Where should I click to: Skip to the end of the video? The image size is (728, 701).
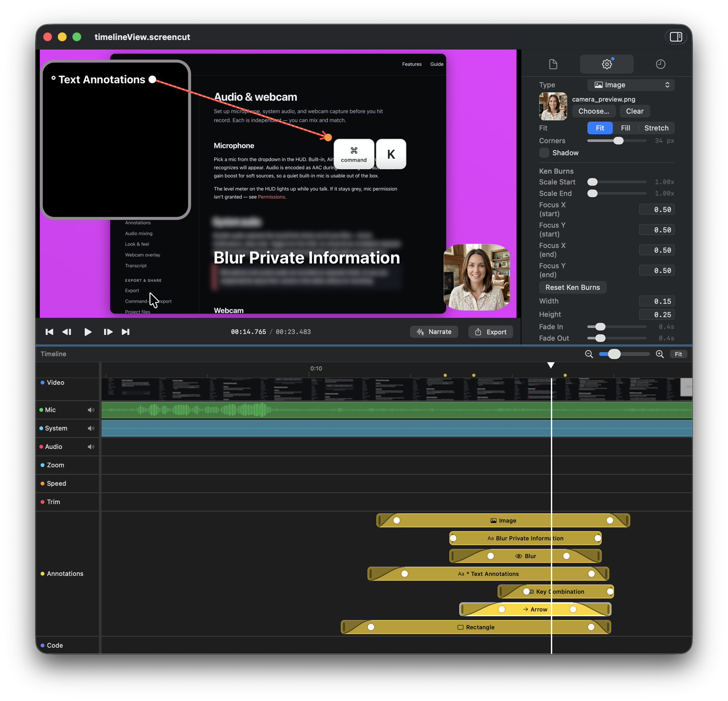[126, 332]
